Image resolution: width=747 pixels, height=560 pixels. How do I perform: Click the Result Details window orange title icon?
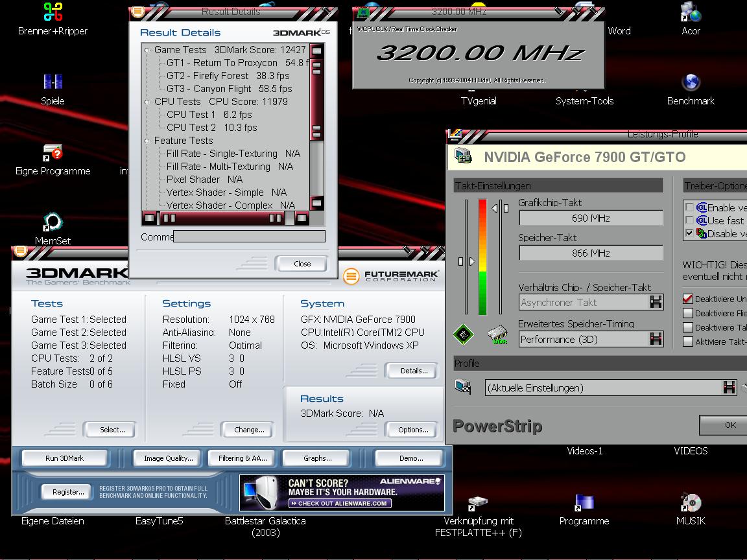click(x=137, y=12)
